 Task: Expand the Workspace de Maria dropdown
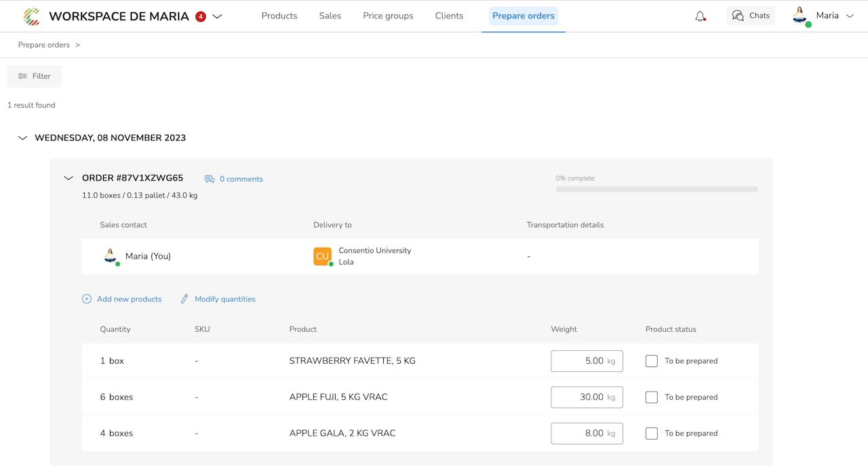tap(217, 16)
